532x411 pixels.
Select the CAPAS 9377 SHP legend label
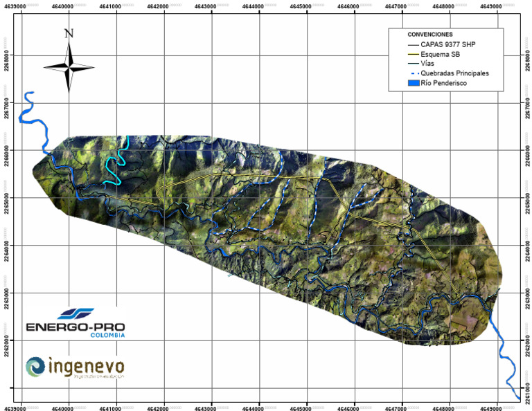point(448,44)
